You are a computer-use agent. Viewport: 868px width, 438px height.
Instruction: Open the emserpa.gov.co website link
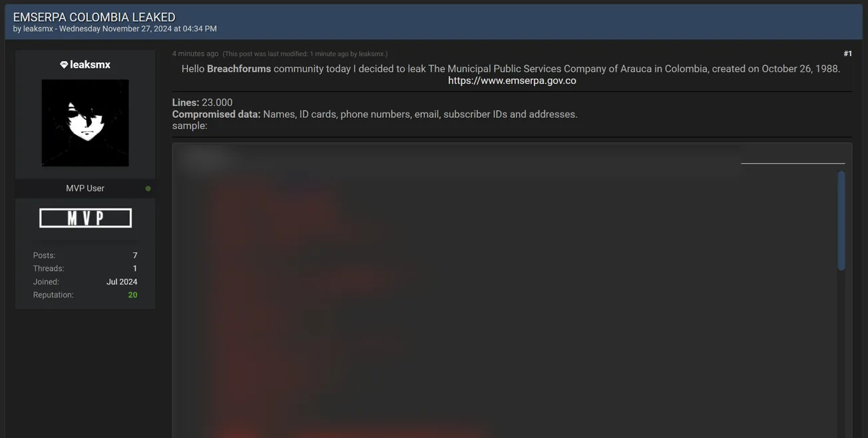click(x=512, y=81)
